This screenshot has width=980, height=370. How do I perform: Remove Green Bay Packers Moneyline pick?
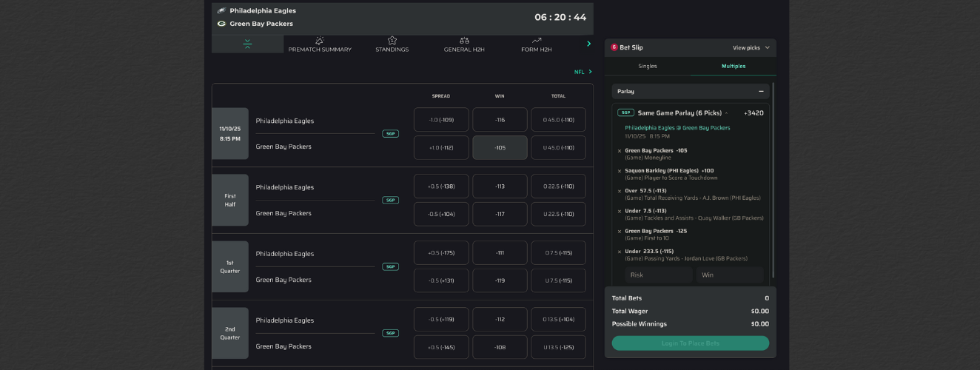click(620, 151)
